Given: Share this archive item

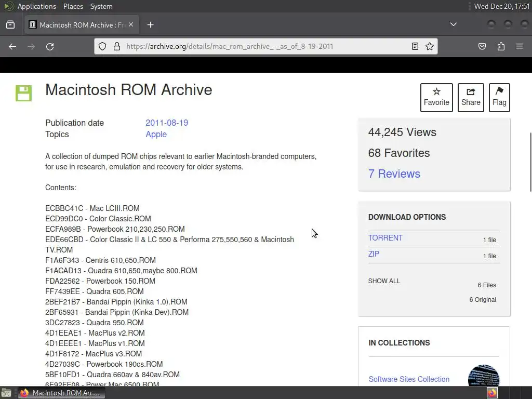Looking at the screenshot, I should [471, 97].
